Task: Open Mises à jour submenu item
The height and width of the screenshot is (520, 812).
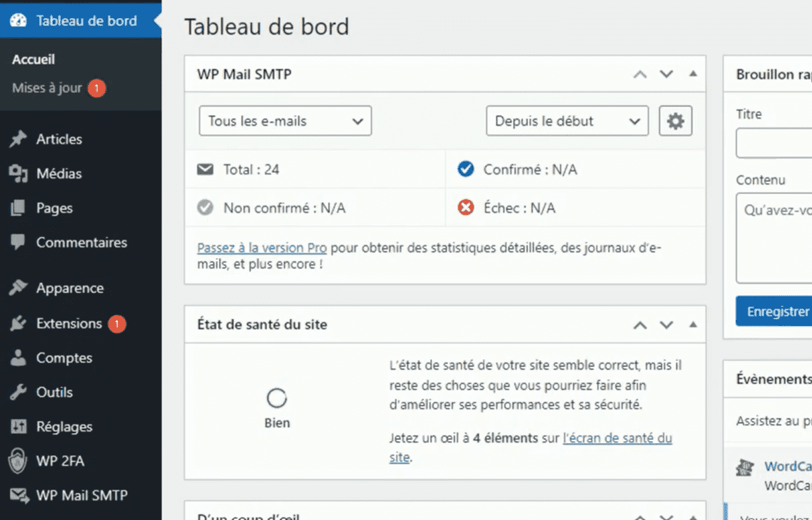Action: (x=47, y=88)
